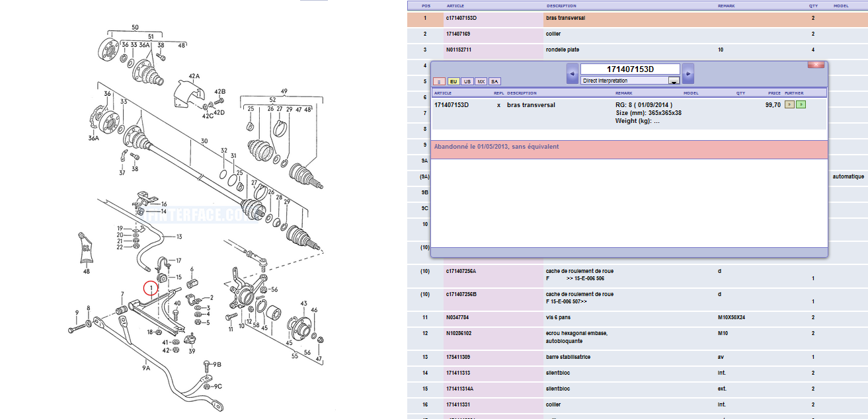The height and width of the screenshot is (419, 868).
Task: Click callout 16 on the diagram
Action: tap(164, 204)
